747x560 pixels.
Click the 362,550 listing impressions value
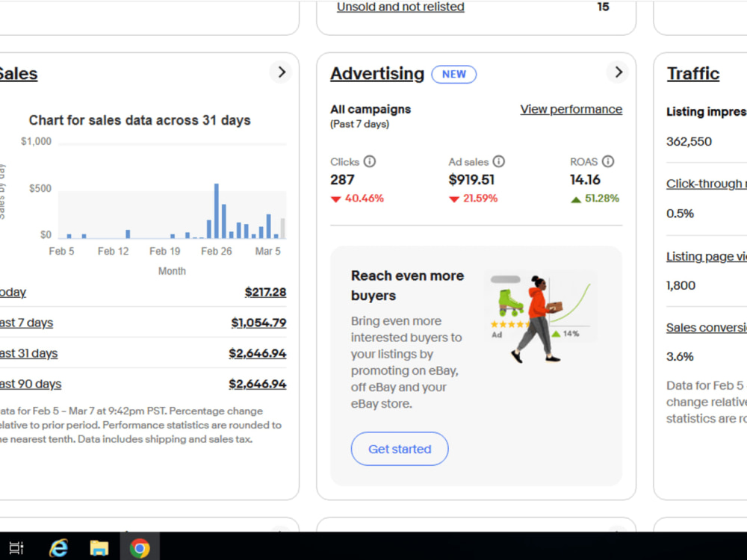point(689,142)
